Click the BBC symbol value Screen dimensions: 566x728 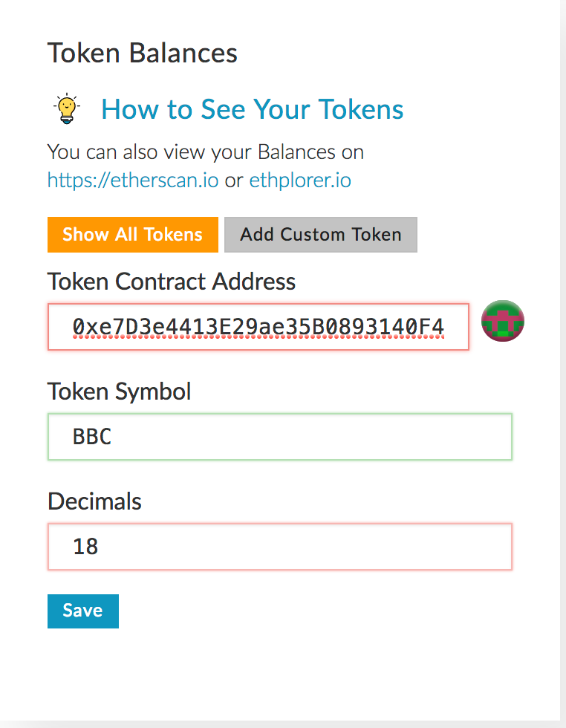92,436
